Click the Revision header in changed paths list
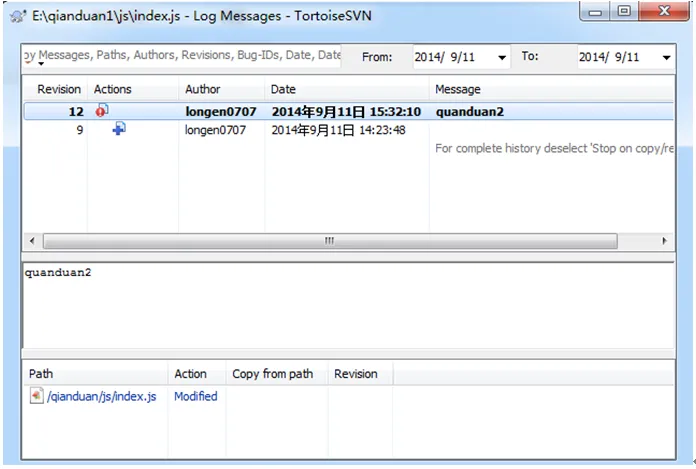This screenshot has height=469, width=696. coord(360,374)
